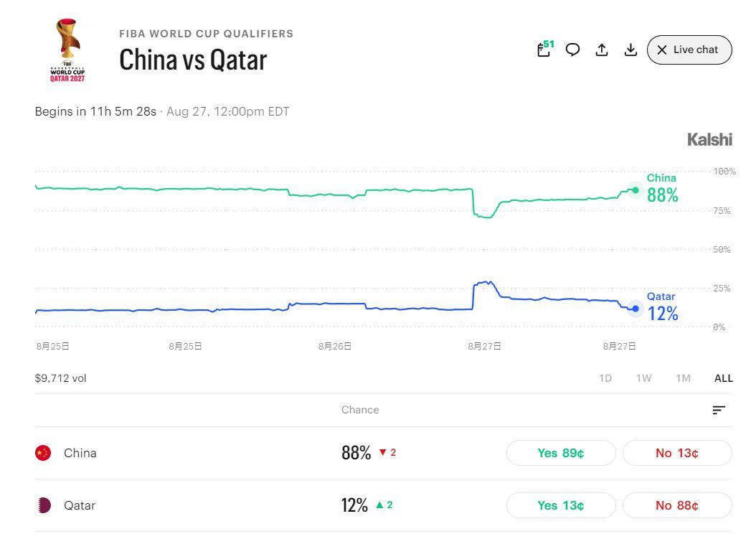Open comments via the speech bubble icon
The image size is (756, 534).
572,50
